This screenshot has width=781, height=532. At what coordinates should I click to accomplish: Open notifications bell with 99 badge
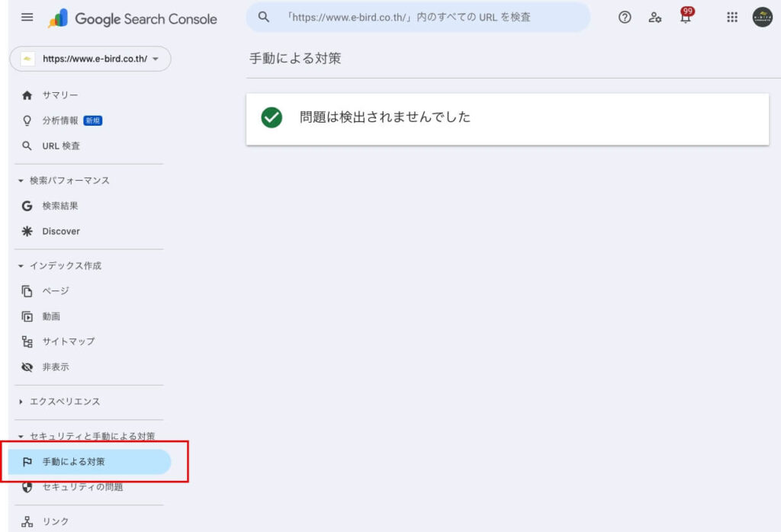pos(686,17)
